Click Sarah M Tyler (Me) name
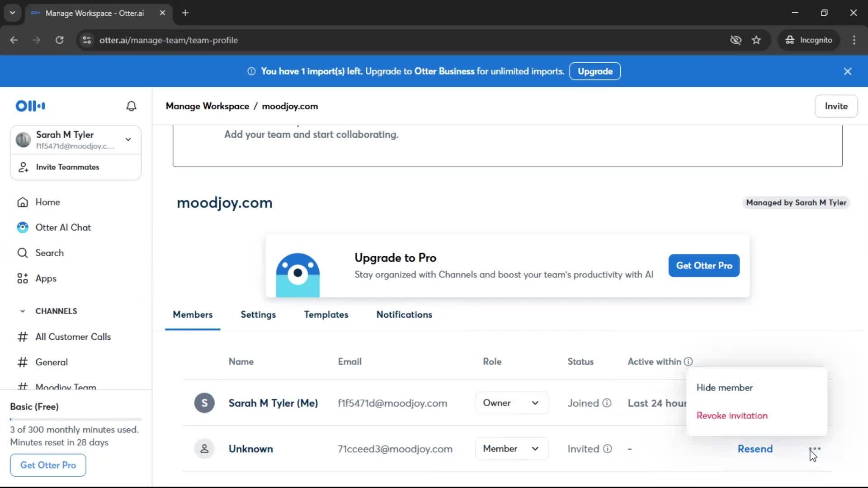The image size is (868, 488). point(273,403)
